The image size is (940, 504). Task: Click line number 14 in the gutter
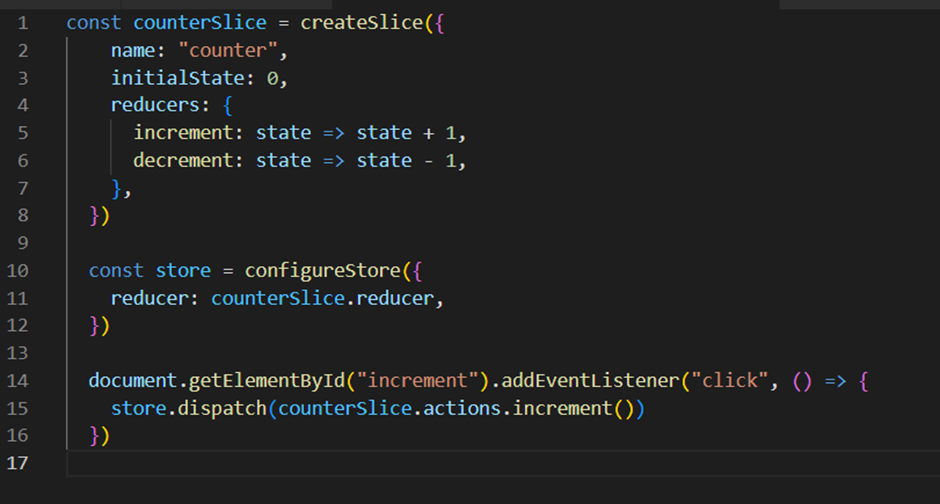(17, 381)
